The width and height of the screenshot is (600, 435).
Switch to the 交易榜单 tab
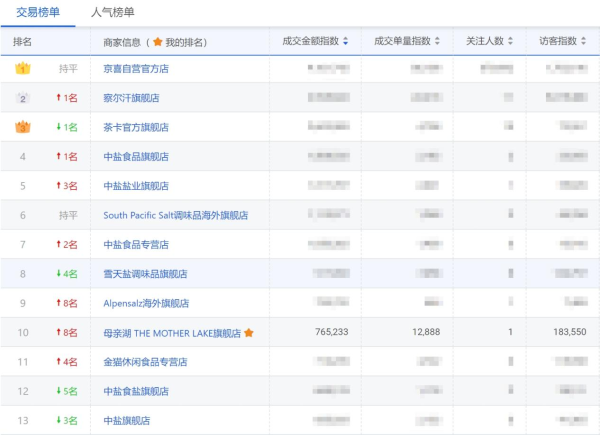(38, 12)
